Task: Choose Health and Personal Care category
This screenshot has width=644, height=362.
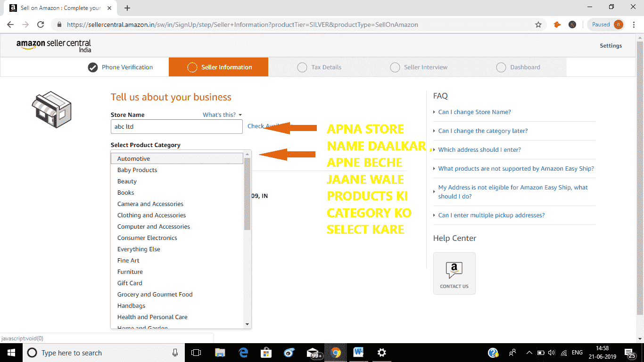Action: point(177,317)
